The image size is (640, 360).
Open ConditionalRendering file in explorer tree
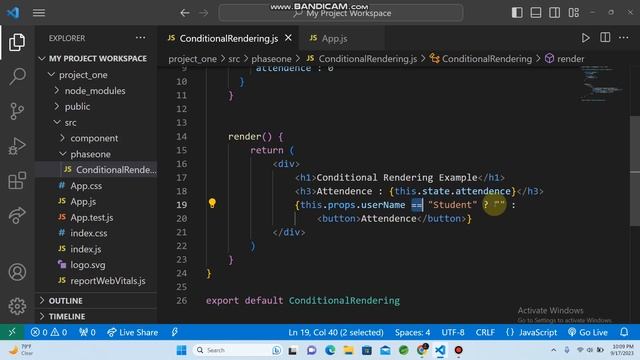click(x=96, y=170)
